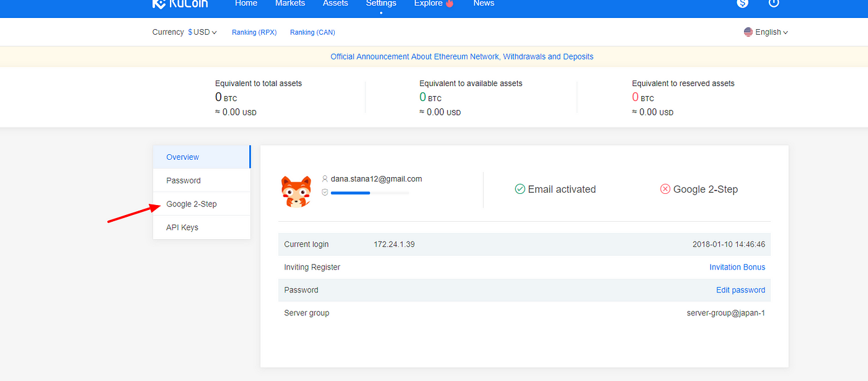This screenshot has height=381, width=868.
Task: Open the Ranking (RPX) link
Action: (254, 32)
